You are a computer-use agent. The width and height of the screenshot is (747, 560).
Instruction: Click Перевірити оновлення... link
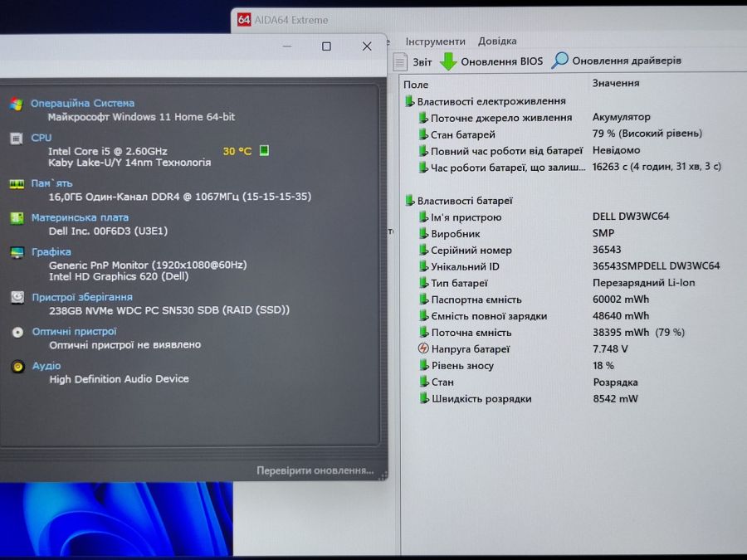coord(315,470)
